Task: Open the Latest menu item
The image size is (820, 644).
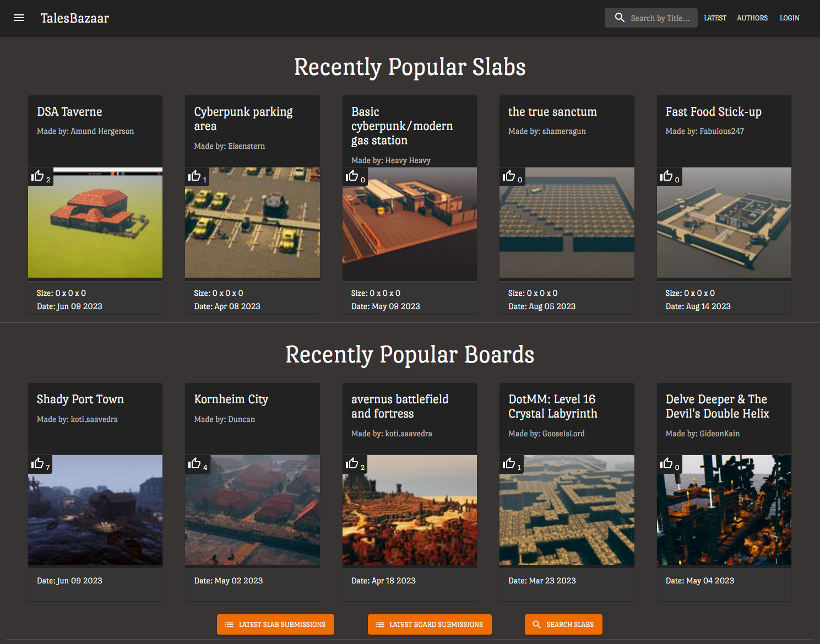Action: pos(715,18)
